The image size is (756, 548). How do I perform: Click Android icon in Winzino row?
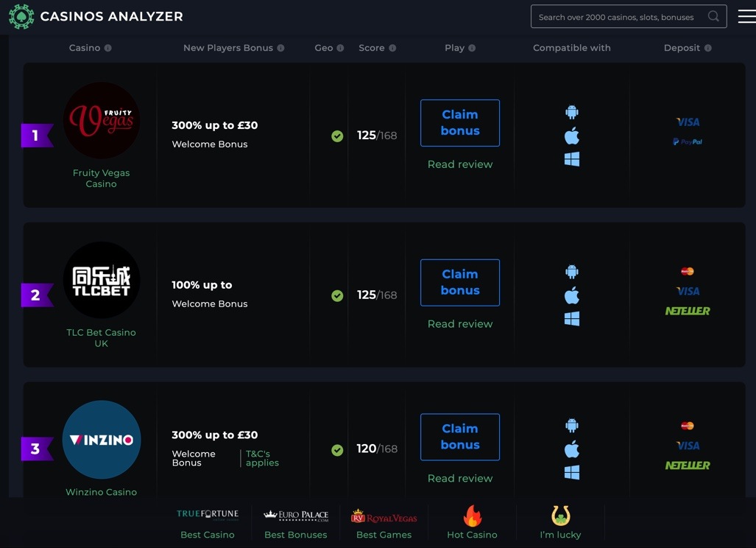[x=572, y=426]
